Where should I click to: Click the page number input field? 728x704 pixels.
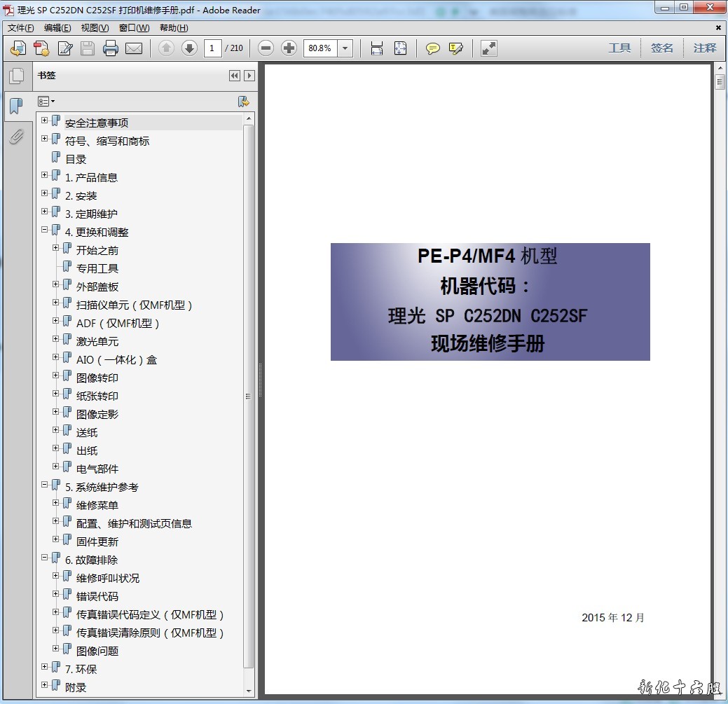[213, 48]
